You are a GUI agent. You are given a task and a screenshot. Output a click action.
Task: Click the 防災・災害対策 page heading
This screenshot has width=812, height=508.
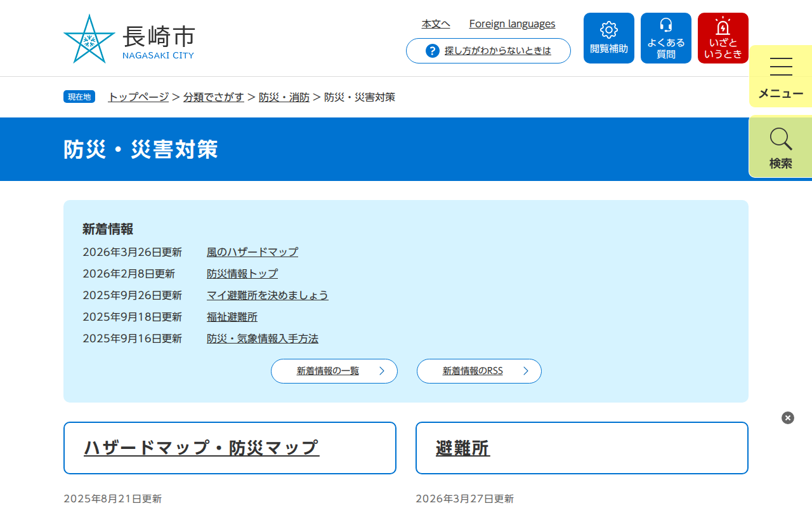[x=141, y=149]
